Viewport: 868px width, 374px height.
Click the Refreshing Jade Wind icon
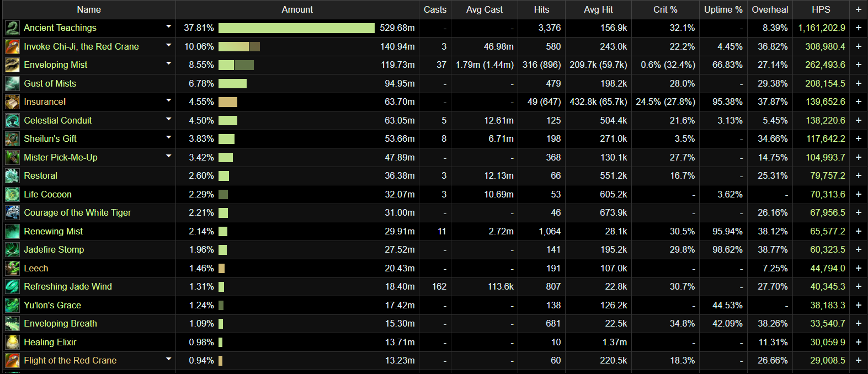pos(12,287)
